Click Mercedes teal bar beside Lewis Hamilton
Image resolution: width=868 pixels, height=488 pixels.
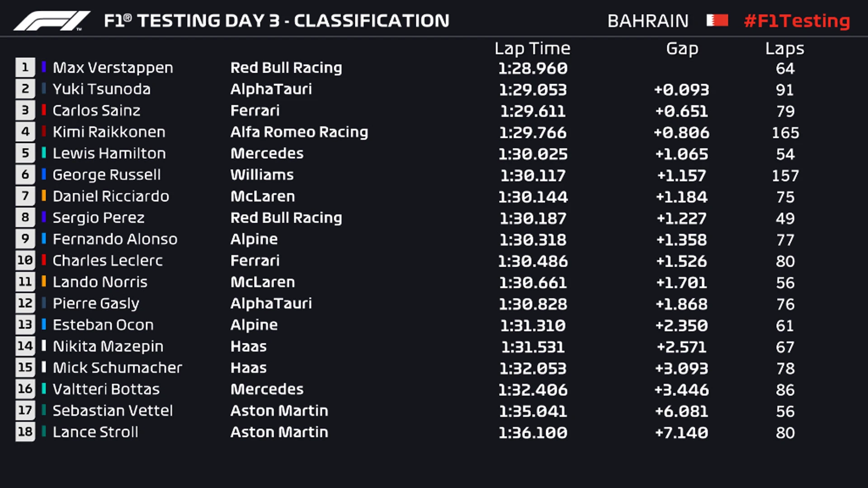tap(44, 153)
